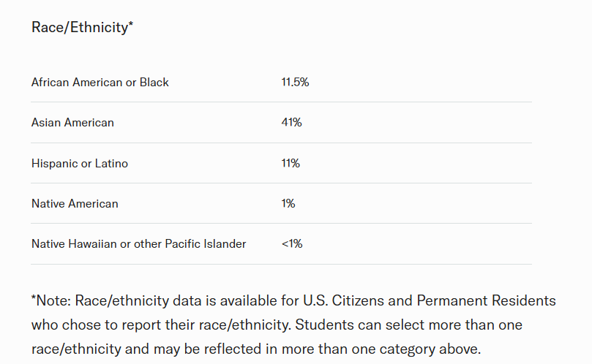Click the asterisk after the Race/Ethnicity heading
The width and height of the screenshot is (592, 364).
pos(130,26)
